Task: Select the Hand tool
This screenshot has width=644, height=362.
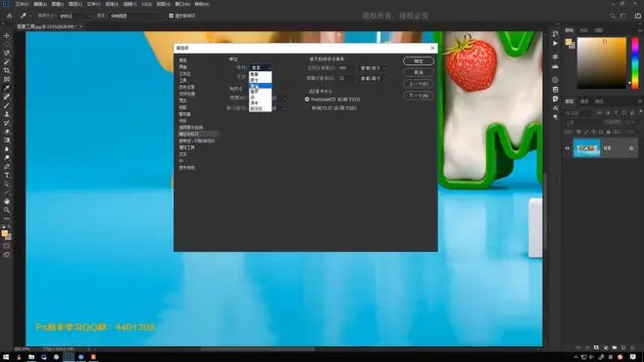Action: [7, 201]
